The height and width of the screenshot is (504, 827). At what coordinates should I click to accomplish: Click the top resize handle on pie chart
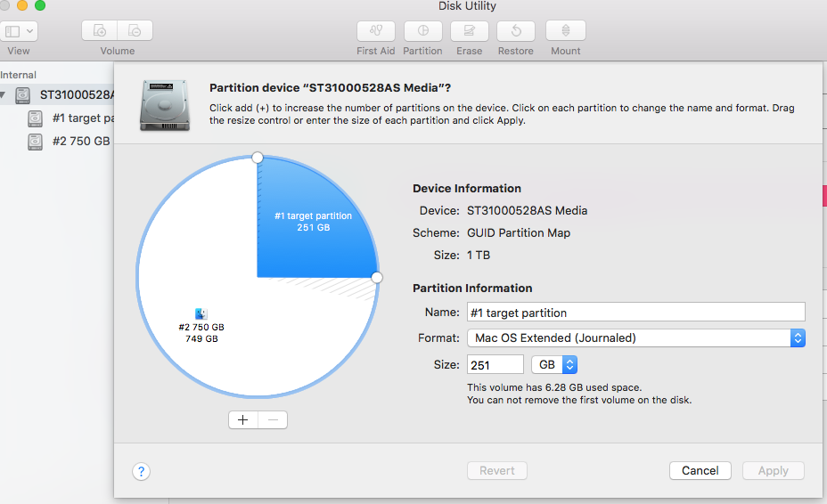point(258,157)
